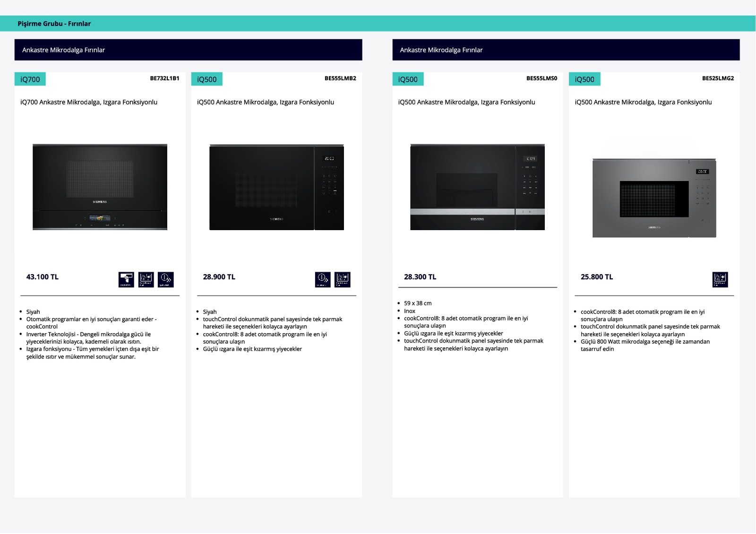Click the iQ500 badge on the BE555LMB2 card
Screen dimensions: 756x534
[x=207, y=79]
